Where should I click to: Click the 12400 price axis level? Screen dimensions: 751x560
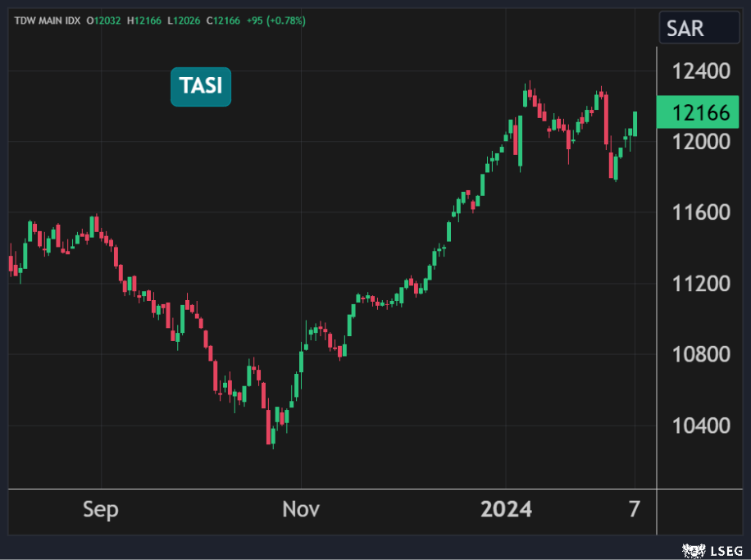(x=701, y=71)
